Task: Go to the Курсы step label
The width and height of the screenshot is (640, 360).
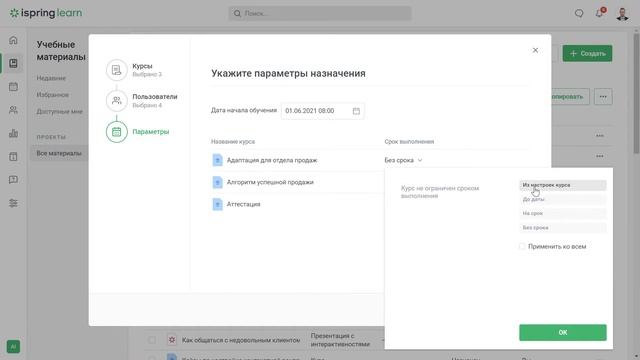Action: 142,66
